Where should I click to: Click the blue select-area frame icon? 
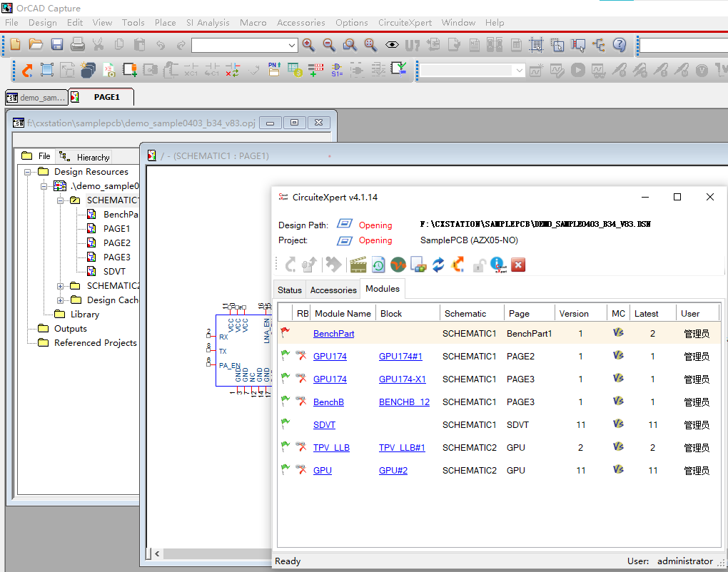click(47, 70)
